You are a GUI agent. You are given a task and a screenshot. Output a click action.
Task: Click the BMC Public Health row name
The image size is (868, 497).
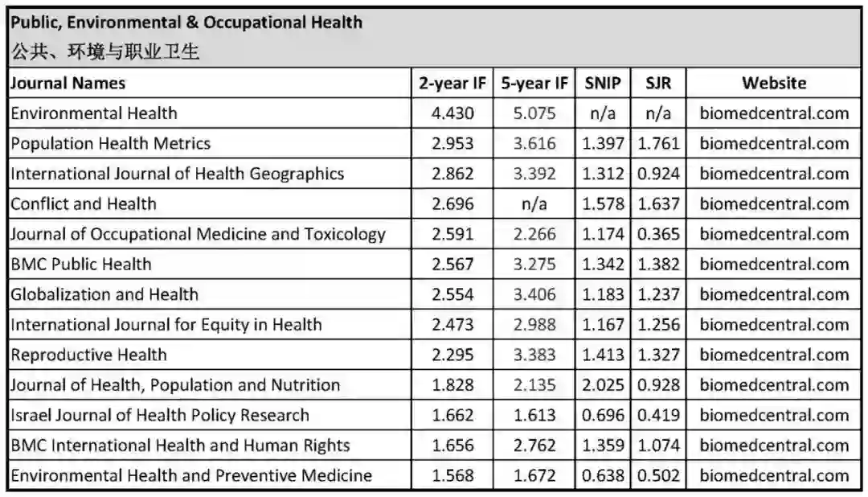pos(81,265)
